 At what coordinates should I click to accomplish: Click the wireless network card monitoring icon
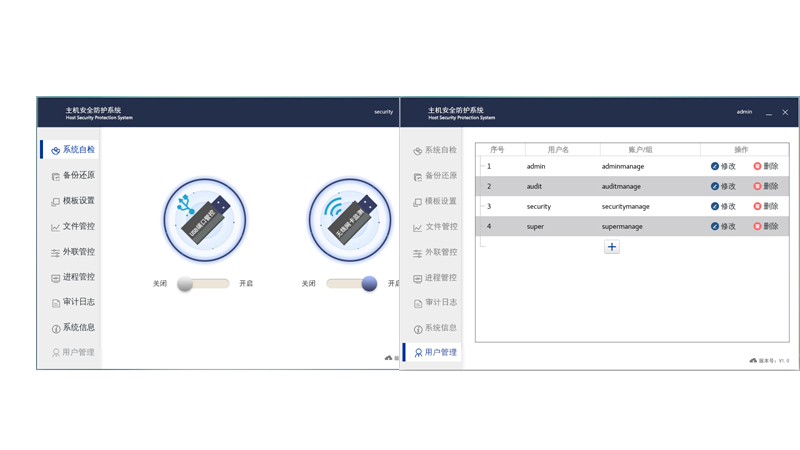[348, 219]
